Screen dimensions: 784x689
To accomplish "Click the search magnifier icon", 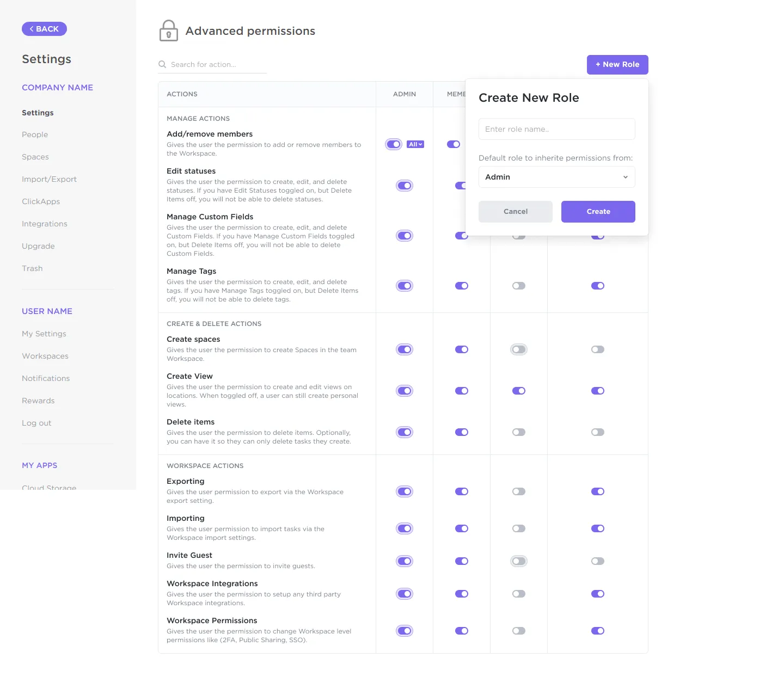I will (x=162, y=64).
